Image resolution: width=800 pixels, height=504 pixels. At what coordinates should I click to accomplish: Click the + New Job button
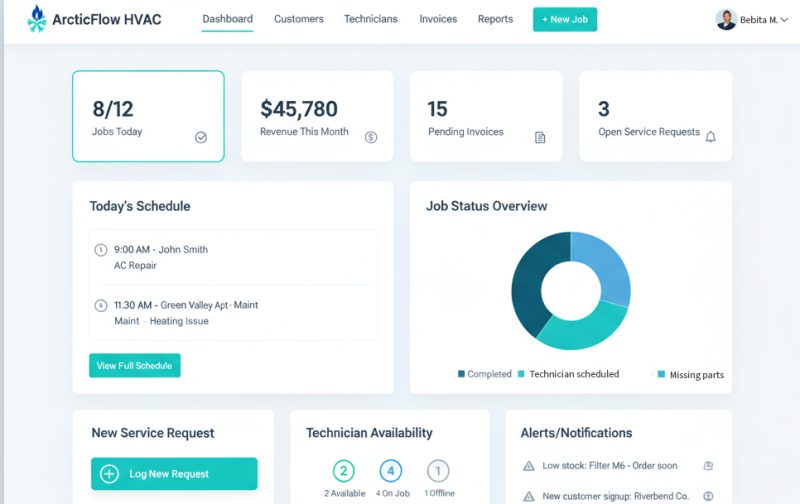(x=565, y=19)
